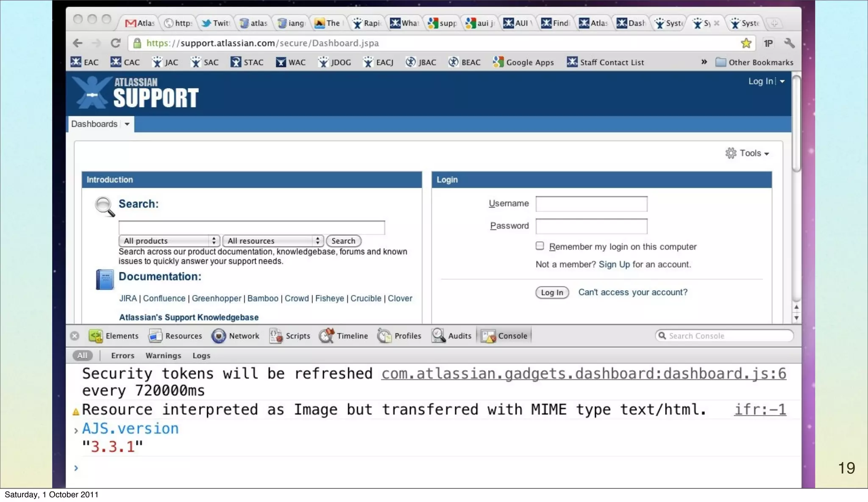The image size is (868, 502).
Task: Open the All products dropdown
Action: 169,241
